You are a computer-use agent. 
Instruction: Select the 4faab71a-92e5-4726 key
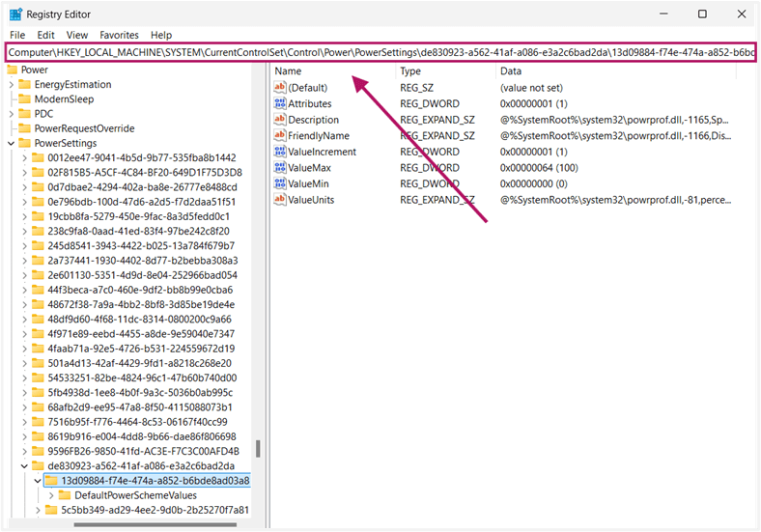coord(141,349)
